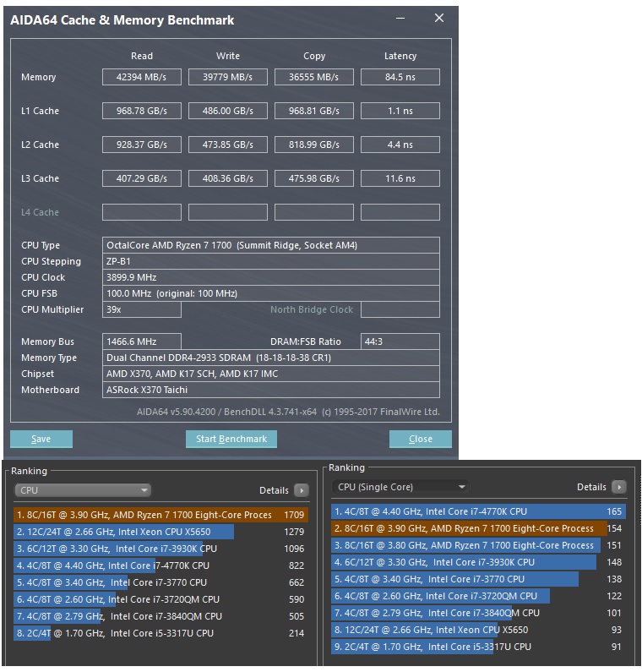Select Single Core row i7-3720QM score 122
Screen dimensions: 642x672
(478, 596)
